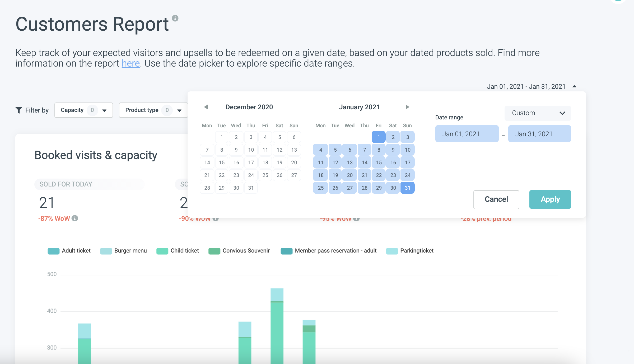Go to previous month in calendar
Image resolution: width=634 pixels, height=364 pixels.
(x=206, y=107)
